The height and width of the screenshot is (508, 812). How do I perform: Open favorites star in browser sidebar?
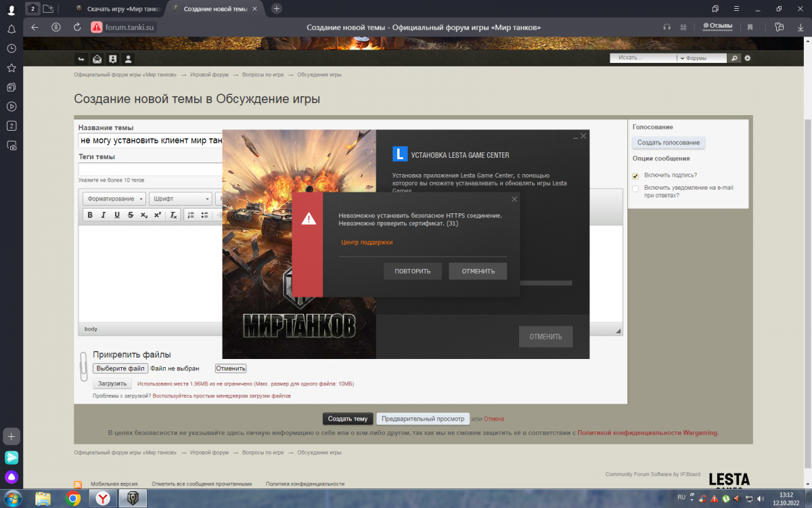[12, 68]
